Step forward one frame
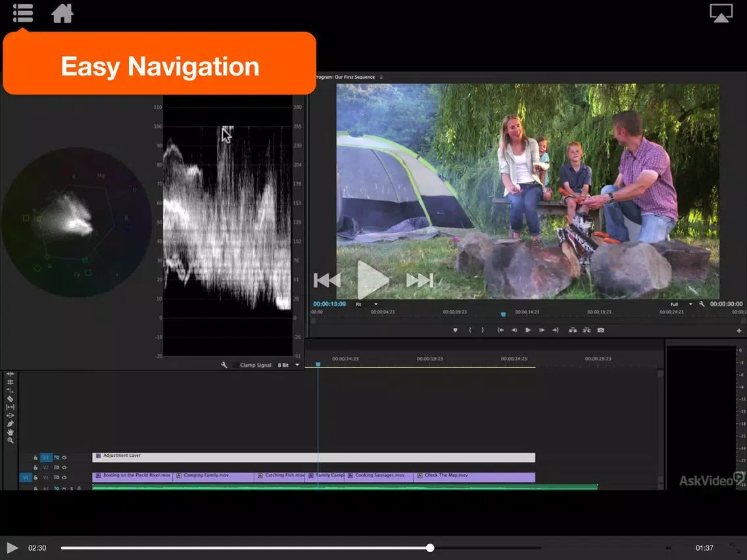The width and height of the screenshot is (747, 560). (542, 330)
